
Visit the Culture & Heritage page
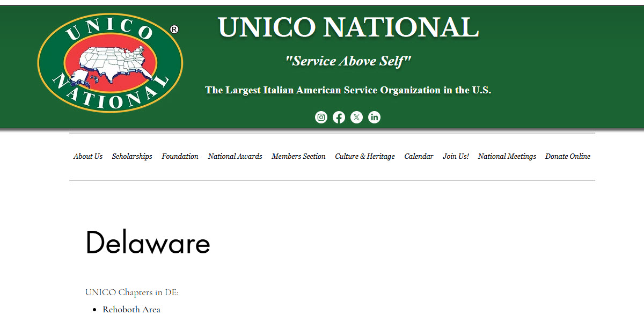tap(365, 156)
